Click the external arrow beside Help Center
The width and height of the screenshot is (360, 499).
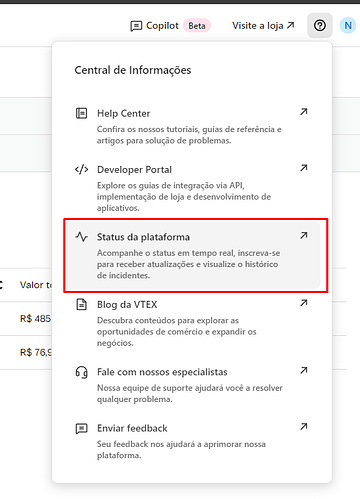click(x=303, y=112)
